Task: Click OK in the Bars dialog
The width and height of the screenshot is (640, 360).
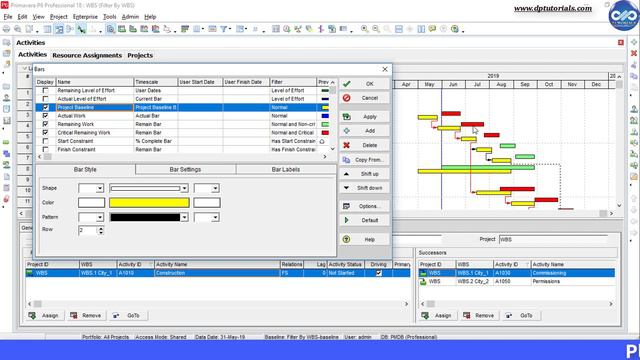Action: click(x=364, y=84)
